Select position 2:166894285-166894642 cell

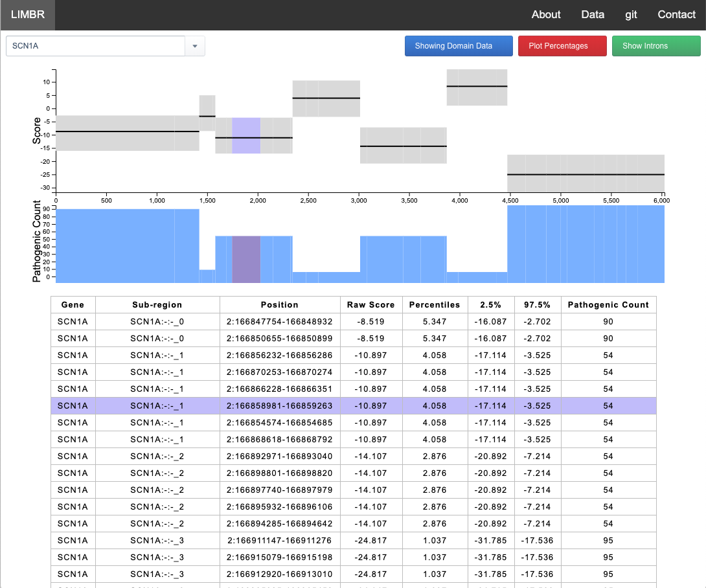pos(280,524)
